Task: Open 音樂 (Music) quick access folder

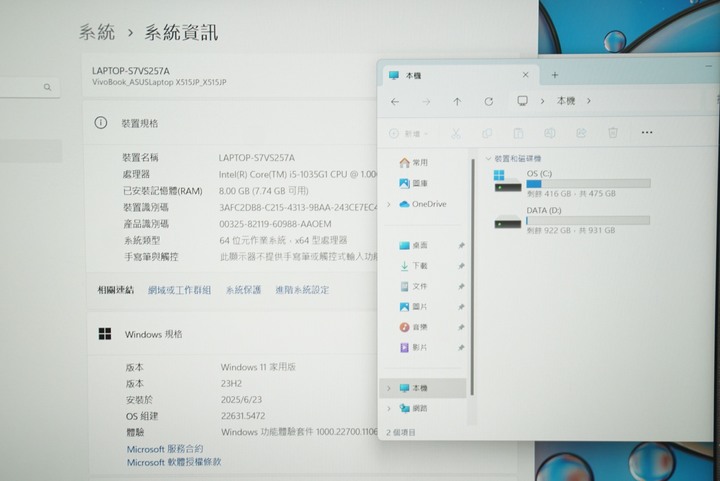Action: click(413, 327)
